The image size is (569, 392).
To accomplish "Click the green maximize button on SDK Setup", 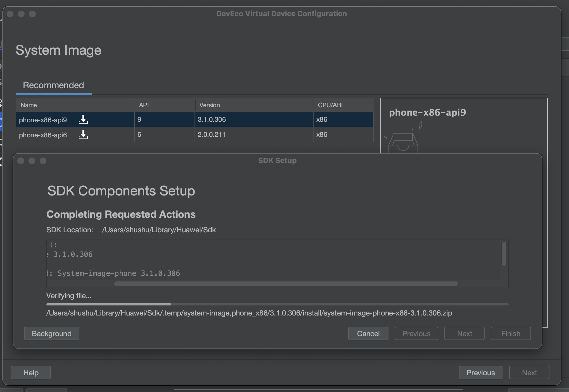I will (43, 160).
